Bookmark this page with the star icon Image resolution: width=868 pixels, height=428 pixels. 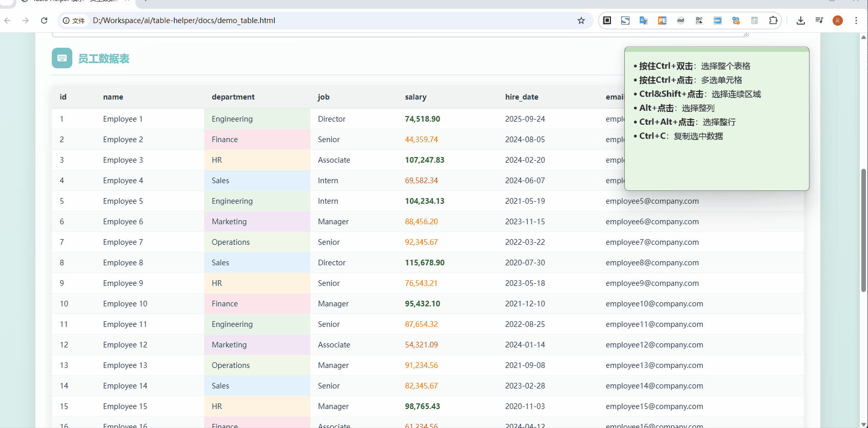coord(581,21)
